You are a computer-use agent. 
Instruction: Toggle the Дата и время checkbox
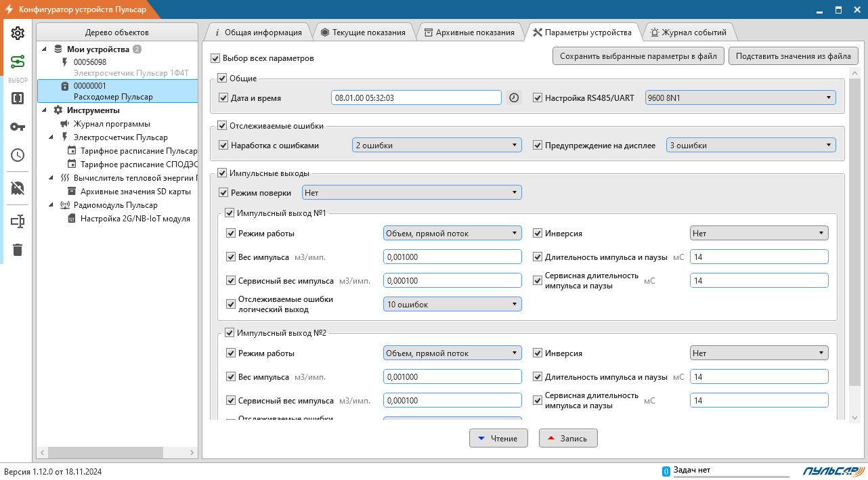click(x=224, y=98)
